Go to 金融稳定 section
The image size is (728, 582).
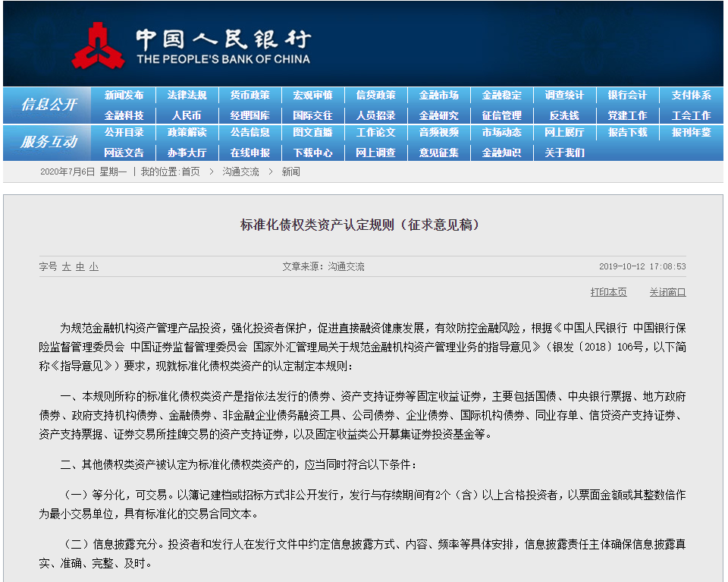pyautogui.click(x=502, y=95)
